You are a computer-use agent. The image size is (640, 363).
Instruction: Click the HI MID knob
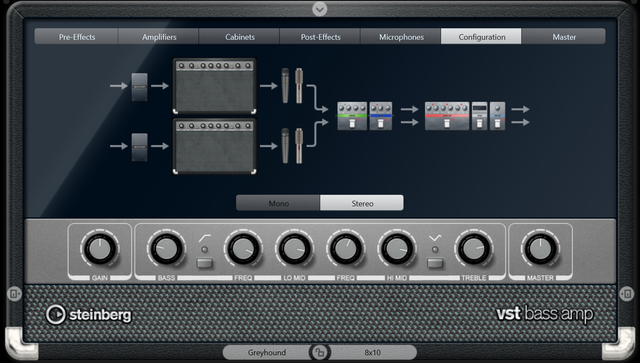point(397,249)
